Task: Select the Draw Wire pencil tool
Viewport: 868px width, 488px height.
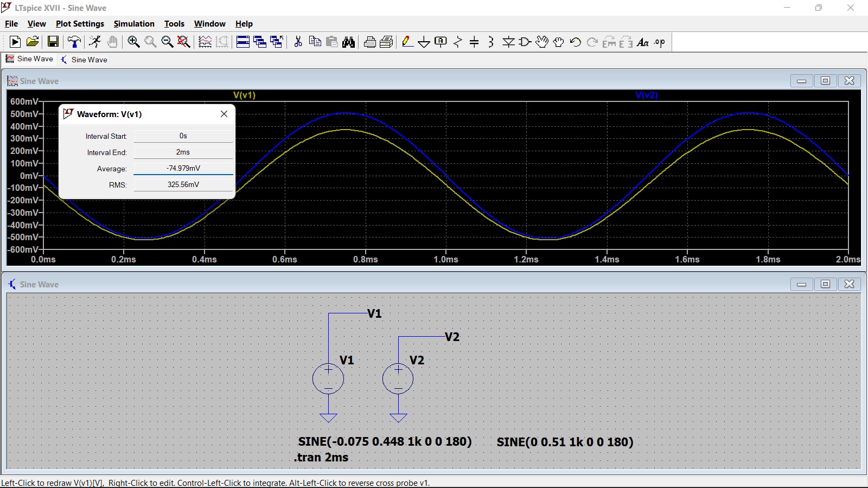Action: click(407, 42)
